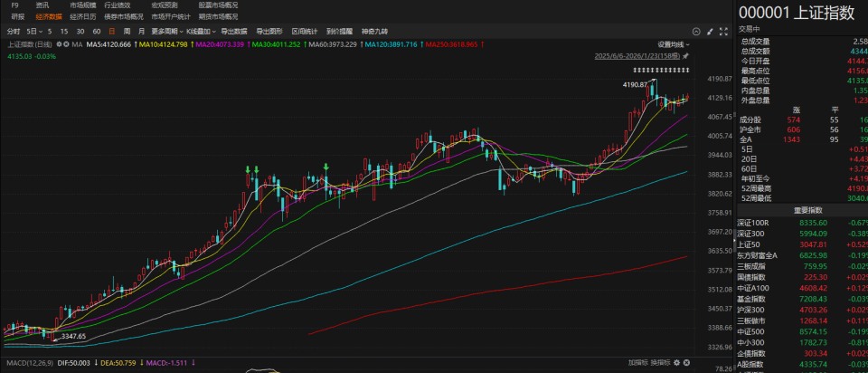Open 宏观预测 link
The height and width of the screenshot is (373, 868).
point(165,5)
